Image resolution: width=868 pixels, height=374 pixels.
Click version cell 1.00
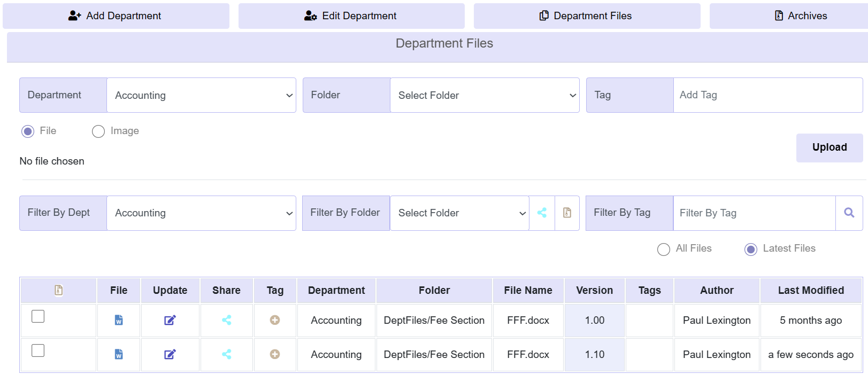pyautogui.click(x=595, y=320)
